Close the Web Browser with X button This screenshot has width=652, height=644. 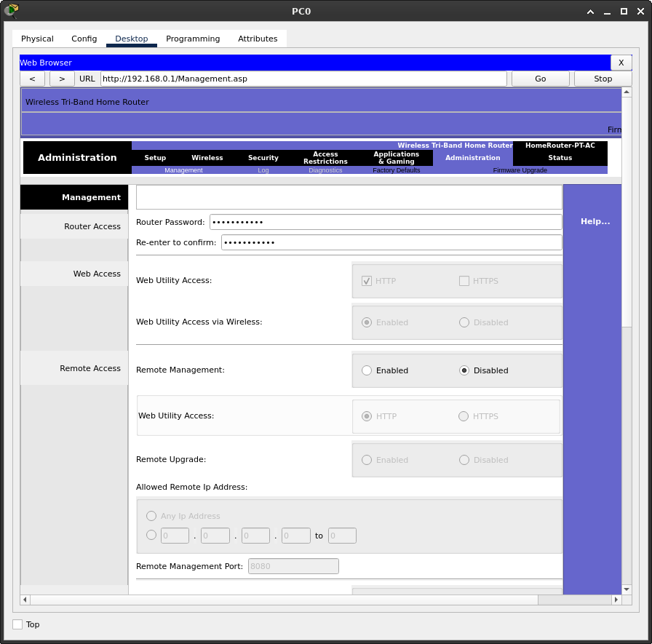point(621,63)
